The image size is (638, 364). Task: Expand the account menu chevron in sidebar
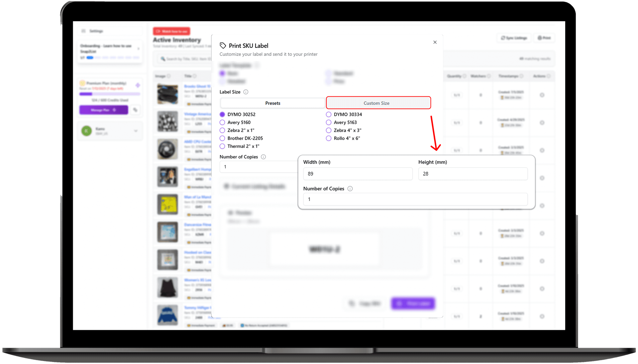pyautogui.click(x=136, y=131)
